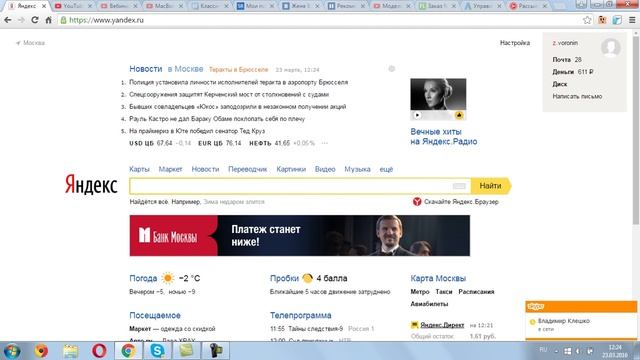Open the Новости heading tab
This screenshot has width=640, height=360.
[146, 69]
